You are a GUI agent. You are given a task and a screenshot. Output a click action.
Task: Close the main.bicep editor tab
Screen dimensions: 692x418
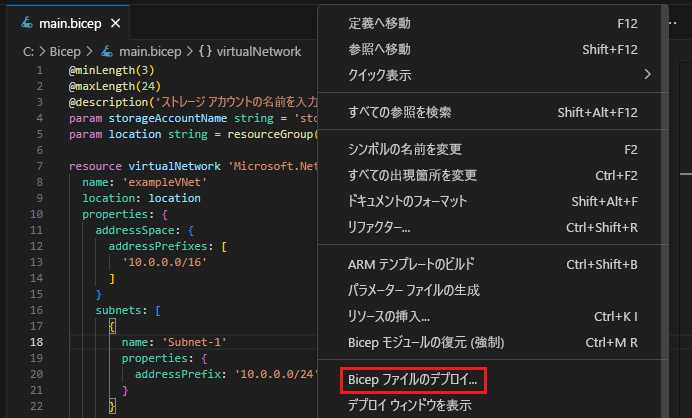[x=115, y=23]
